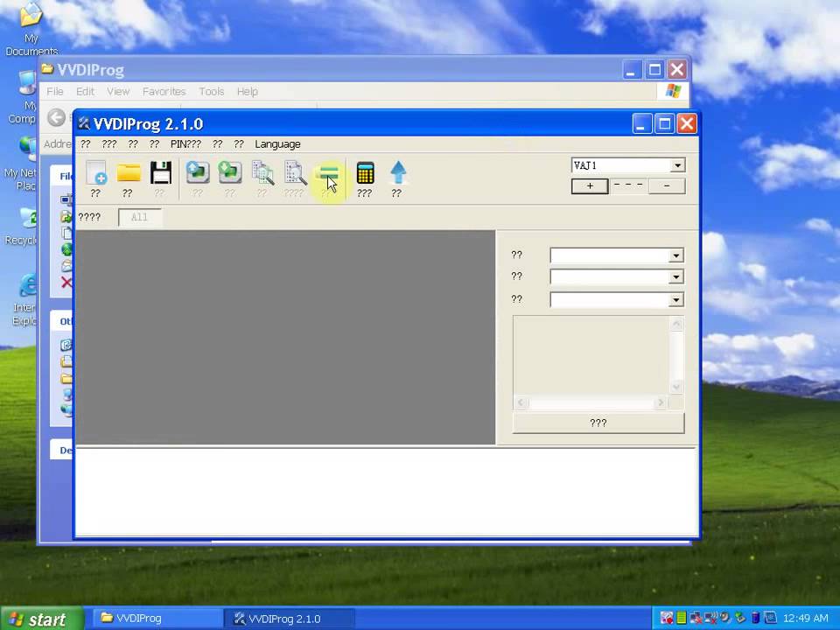The image size is (840, 630).
Task: Click the list box right scroll arrow
Action: (661, 402)
